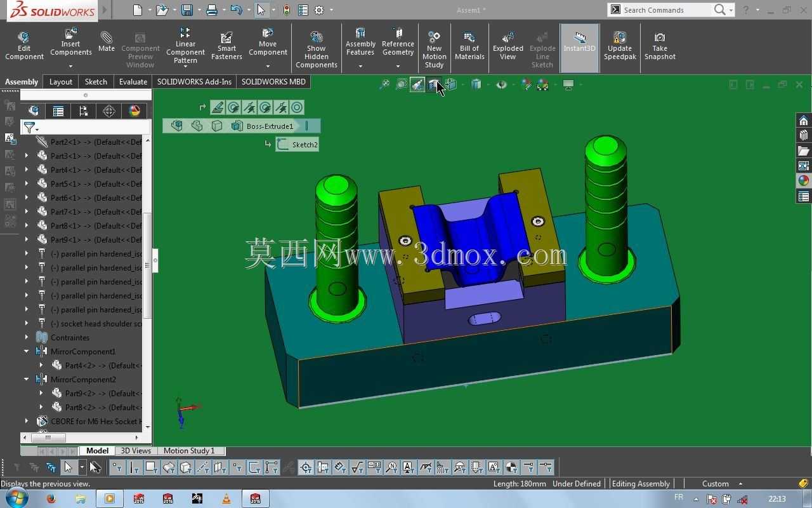Viewport: 812px width, 508px height.
Task: Open the Assembly Features dropdown arrow
Action: pyautogui.click(x=360, y=66)
